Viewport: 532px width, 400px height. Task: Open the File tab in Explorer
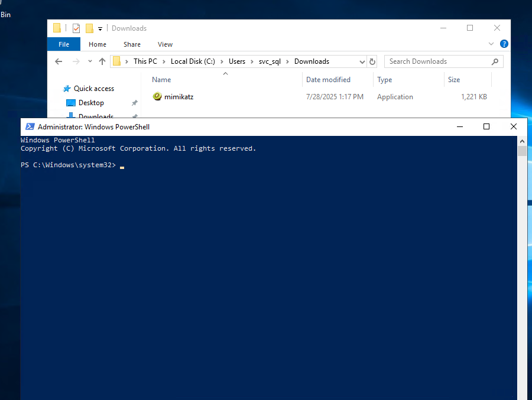(x=64, y=44)
